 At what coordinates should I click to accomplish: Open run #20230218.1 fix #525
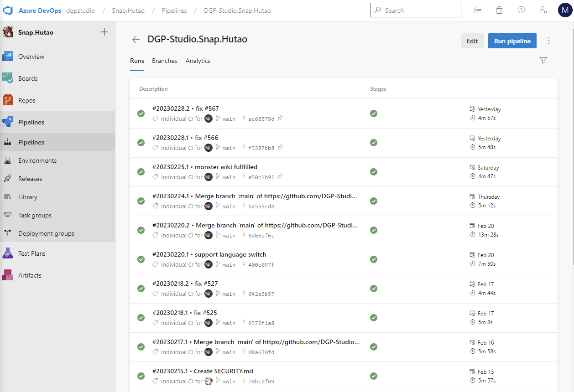(x=185, y=313)
